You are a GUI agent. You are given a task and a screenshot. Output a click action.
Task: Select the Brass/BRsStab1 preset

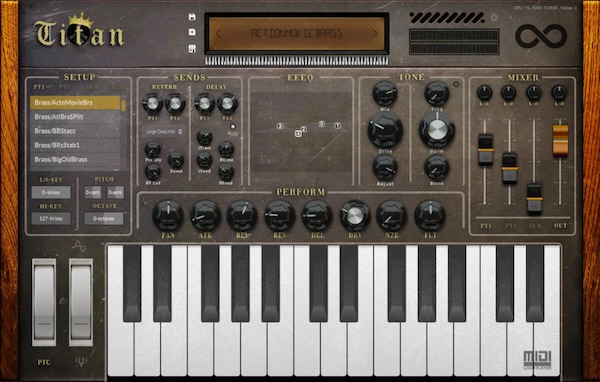(75, 145)
